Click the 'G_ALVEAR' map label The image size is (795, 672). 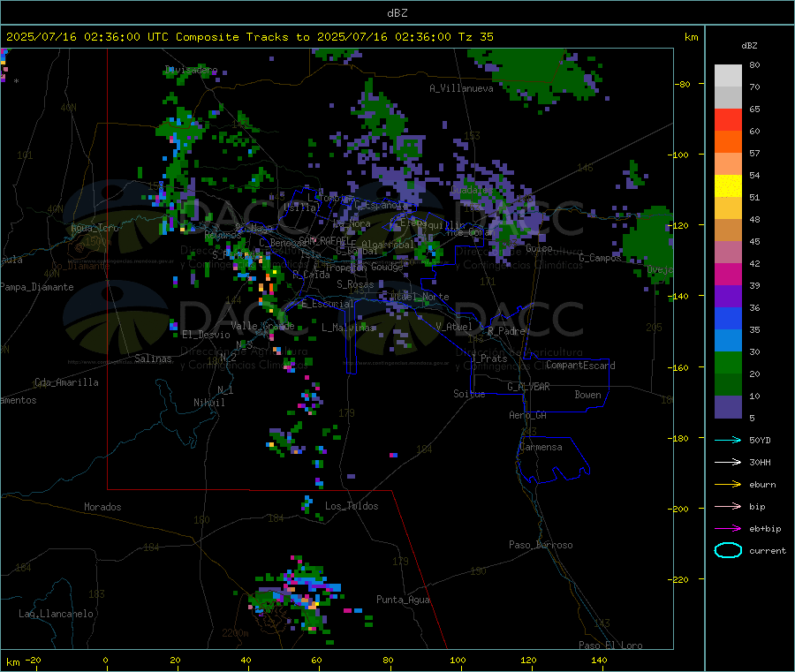pyautogui.click(x=528, y=387)
